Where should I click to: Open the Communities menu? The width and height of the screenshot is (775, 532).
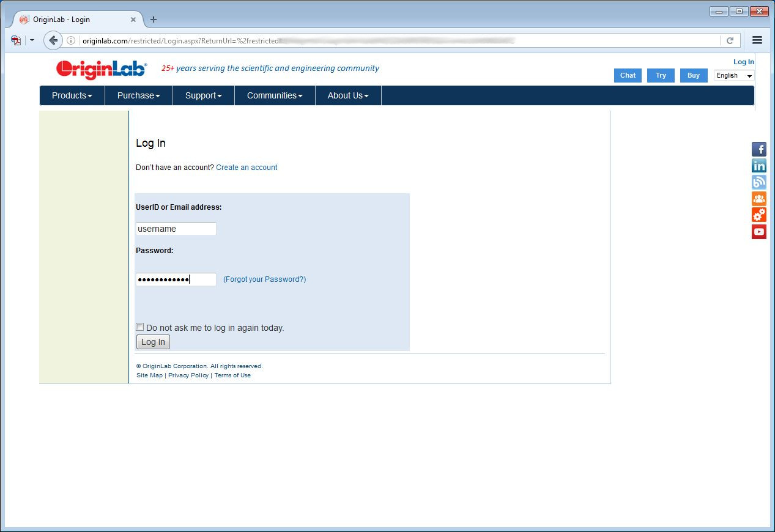click(274, 95)
